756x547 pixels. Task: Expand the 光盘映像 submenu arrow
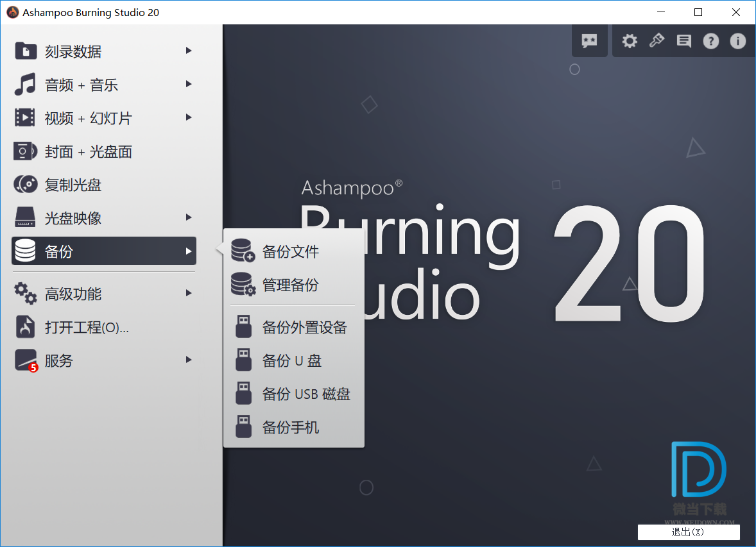[189, 217]
